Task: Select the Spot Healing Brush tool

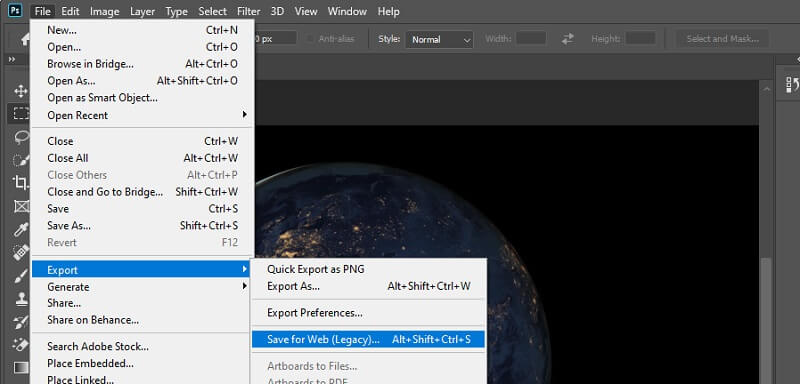Action: click(21, 252)
